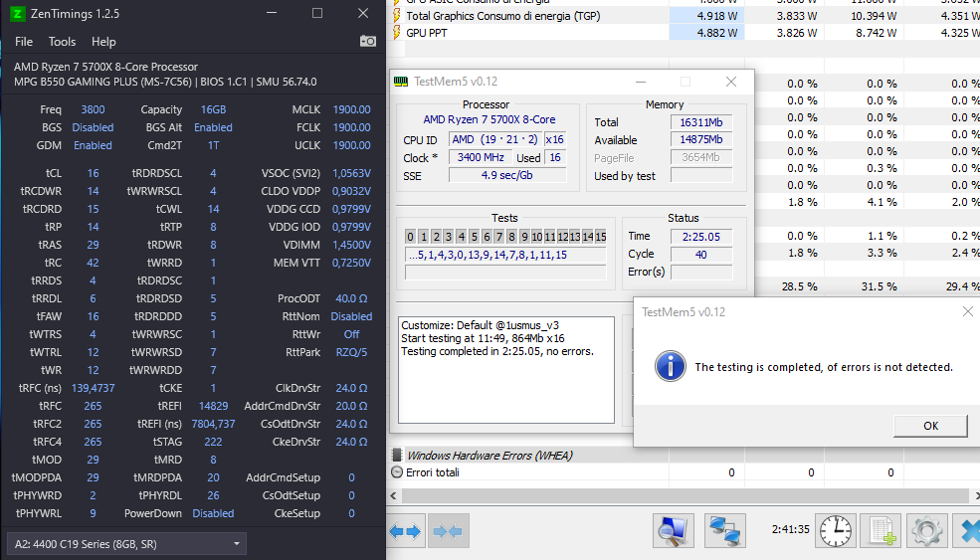Open the File menu in ZenTimings
This screenshot has height=560, width=980.
coord(24,41)
